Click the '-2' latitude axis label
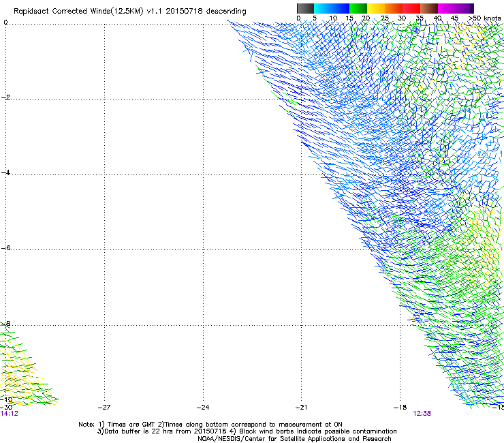Screen dimensions: 504x443 5,97
